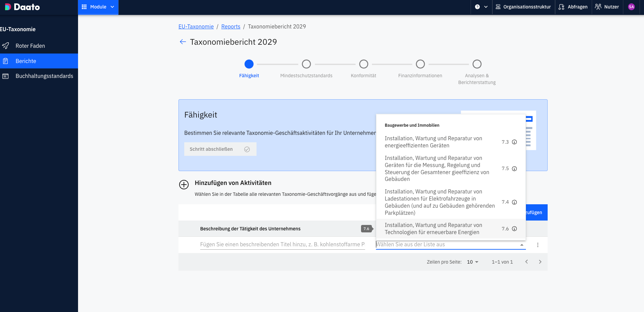Click the 7.6 tooltip badge
This screenshot has width=644, height=312.
click(366, 229)
